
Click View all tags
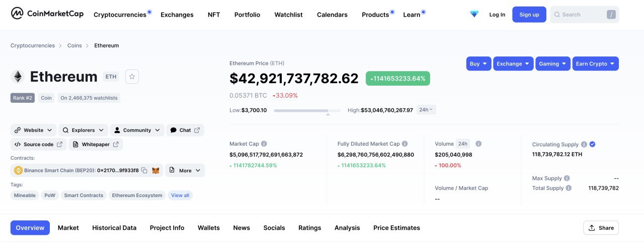(x=180, y=195)
